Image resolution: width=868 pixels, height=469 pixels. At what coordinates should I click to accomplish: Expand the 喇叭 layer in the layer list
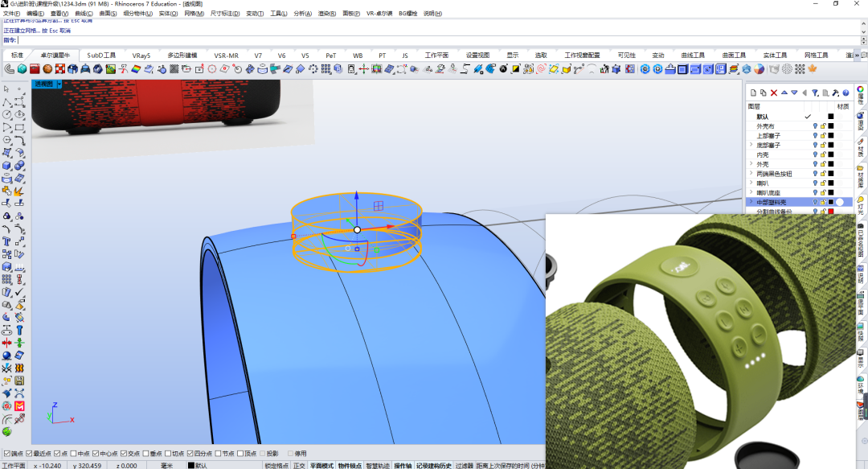pos(751,183)
